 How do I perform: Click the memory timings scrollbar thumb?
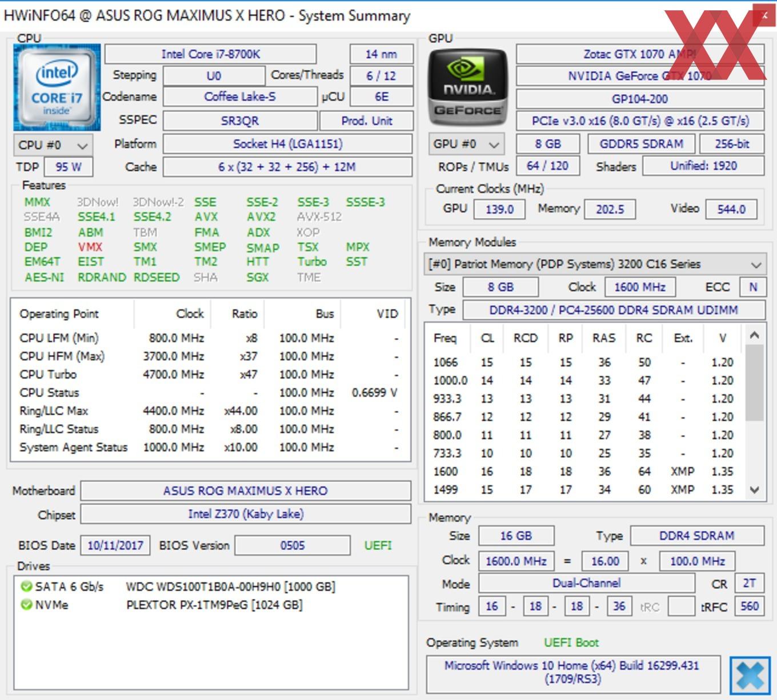tap(755, 383)
